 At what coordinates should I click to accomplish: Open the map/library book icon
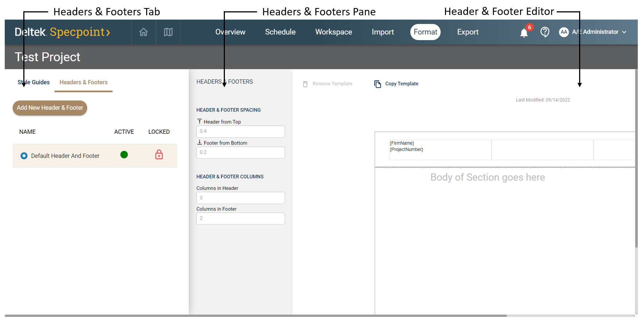click(x=168, y=32)
